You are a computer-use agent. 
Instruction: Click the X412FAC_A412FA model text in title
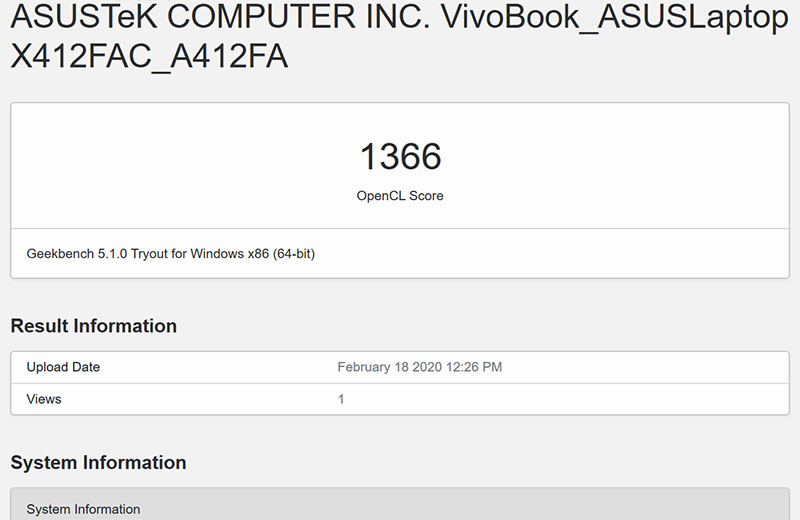(149, 57)
